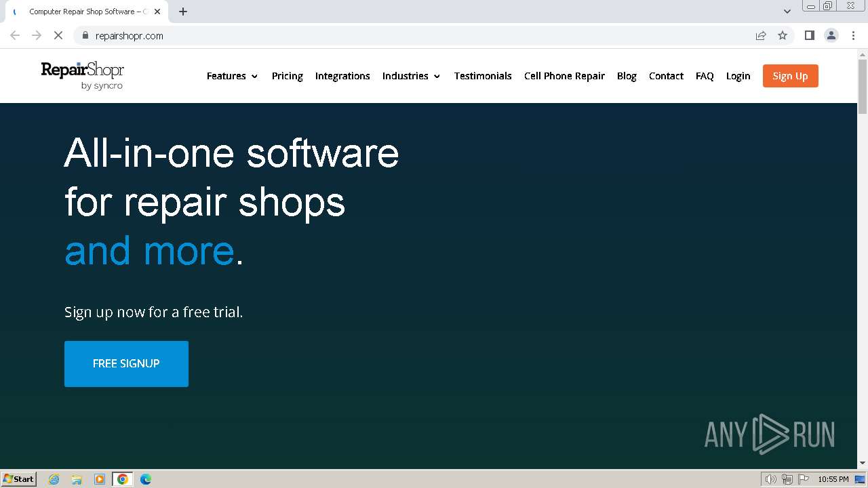This screenshot has width=868, height=488.
Task: Go to Integrations
Action: (x=342, y=76)
